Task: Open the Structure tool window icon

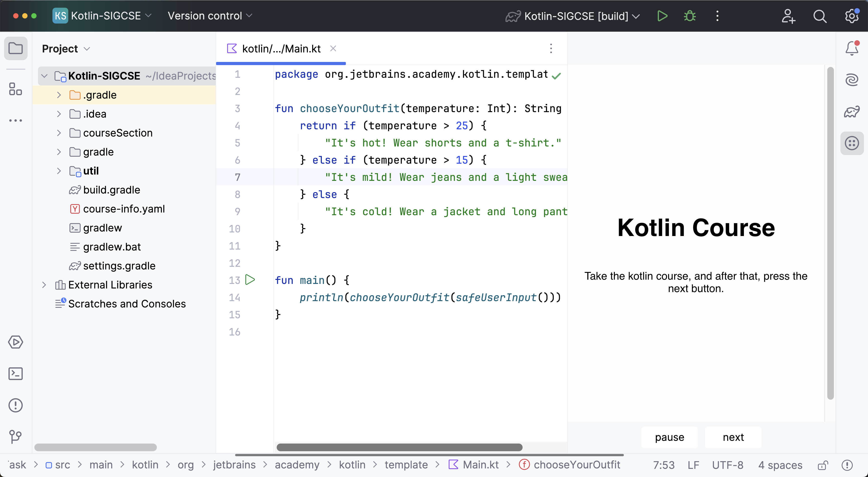Action: (x=16, y=89)
